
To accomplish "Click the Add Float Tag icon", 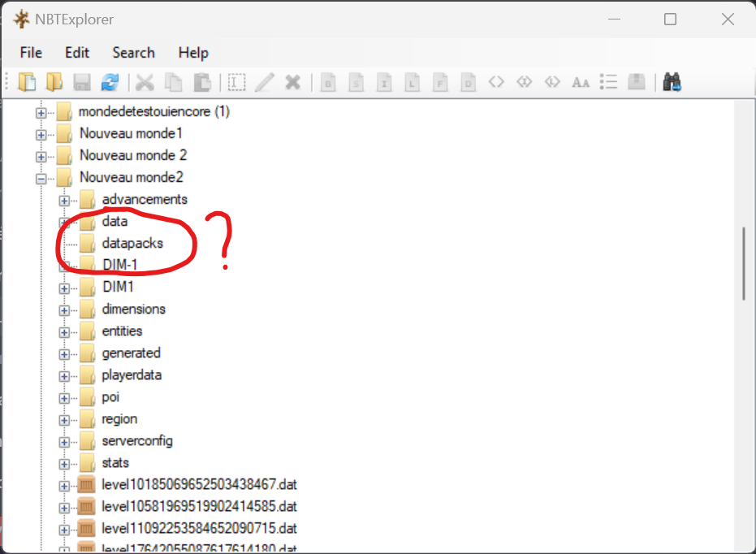I will point(440,82).
